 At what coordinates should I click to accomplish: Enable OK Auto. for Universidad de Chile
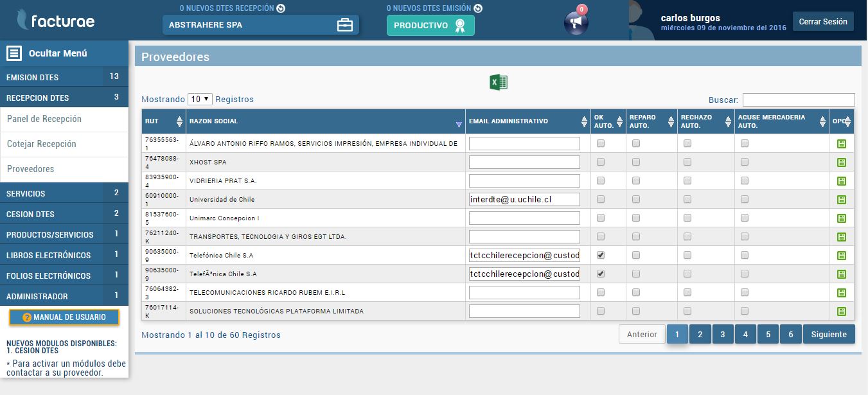[601, 200]
